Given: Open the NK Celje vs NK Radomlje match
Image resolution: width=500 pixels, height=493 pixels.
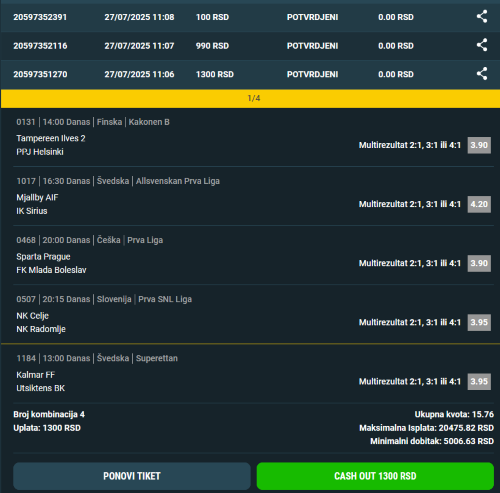Looking at the screenshot, I should tap(41, 322).
